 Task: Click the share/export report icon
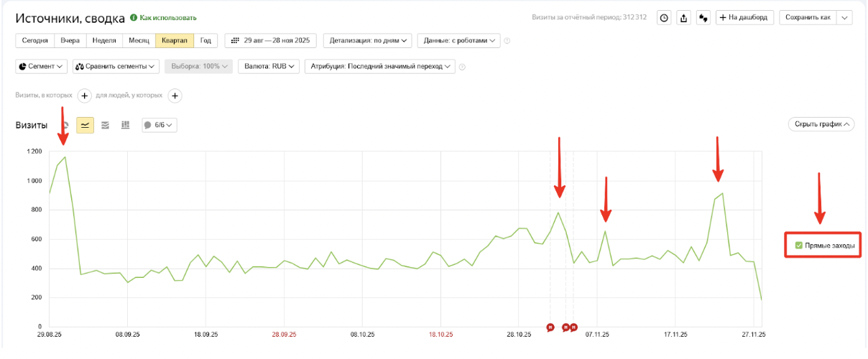[684, 17]
